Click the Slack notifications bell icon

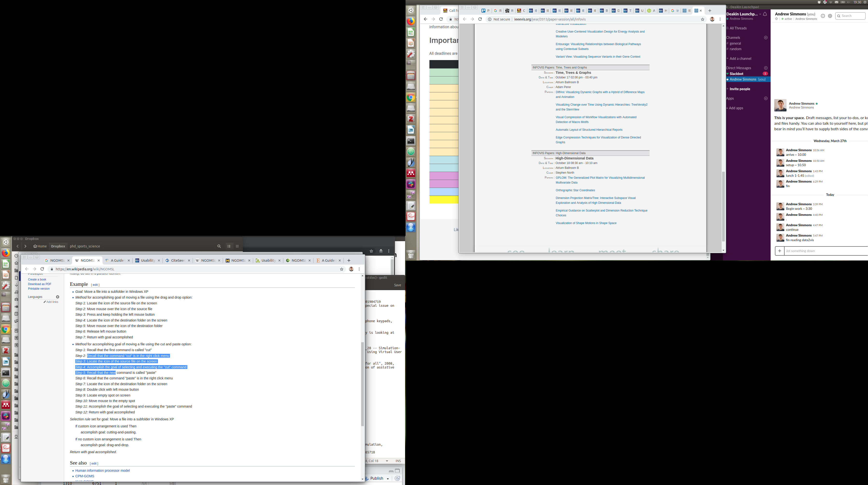pos(765,14)
